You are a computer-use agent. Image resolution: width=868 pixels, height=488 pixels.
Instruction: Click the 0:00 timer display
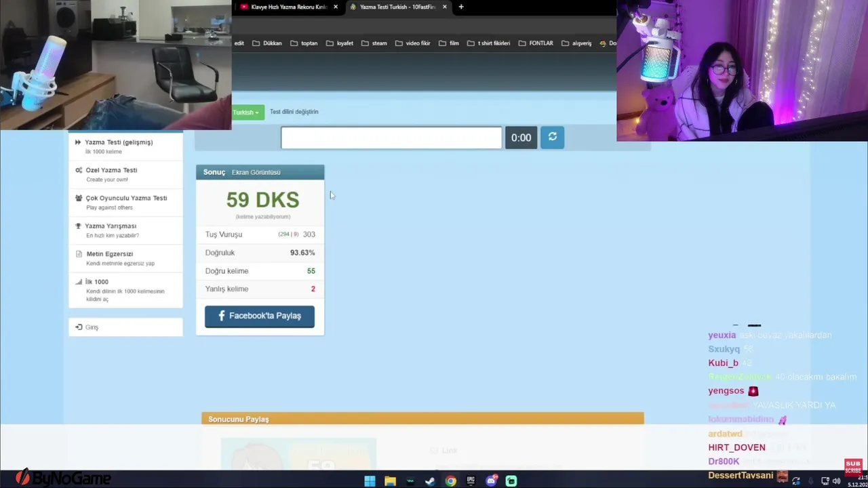(x=521, y=138)
